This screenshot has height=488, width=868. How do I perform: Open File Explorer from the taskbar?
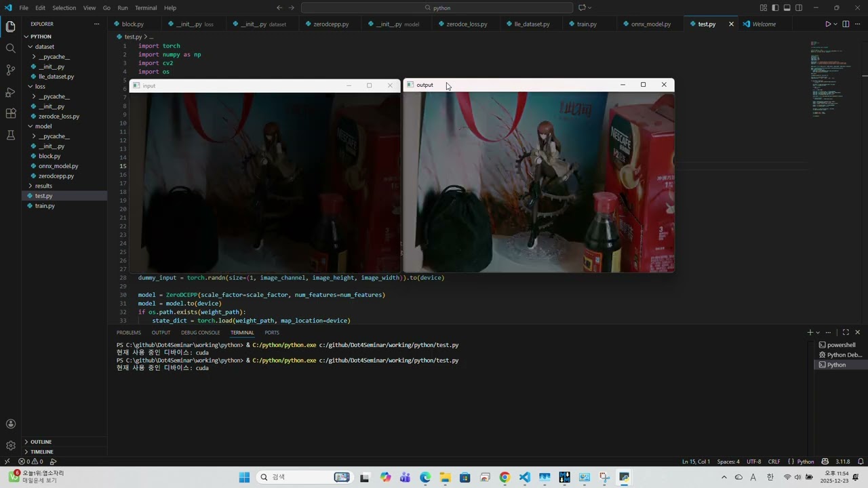tap(445, 477)
